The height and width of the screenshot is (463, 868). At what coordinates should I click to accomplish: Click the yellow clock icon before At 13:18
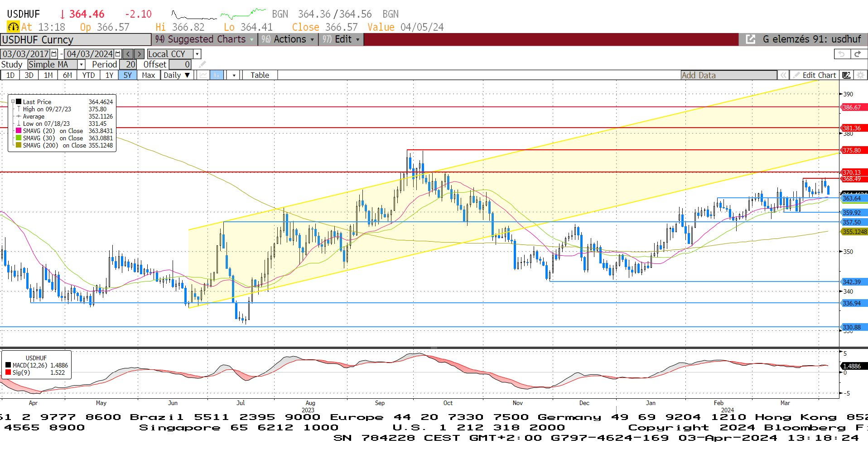(x=13, y=27)
